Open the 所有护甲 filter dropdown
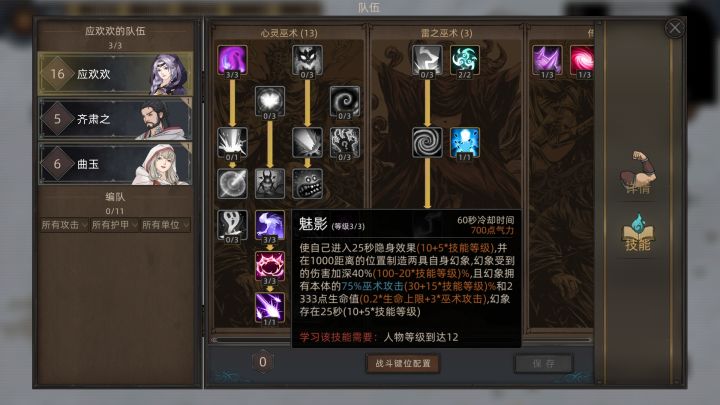Image resolution: width=720 pixels, height=405 pixels. point(114,225)
